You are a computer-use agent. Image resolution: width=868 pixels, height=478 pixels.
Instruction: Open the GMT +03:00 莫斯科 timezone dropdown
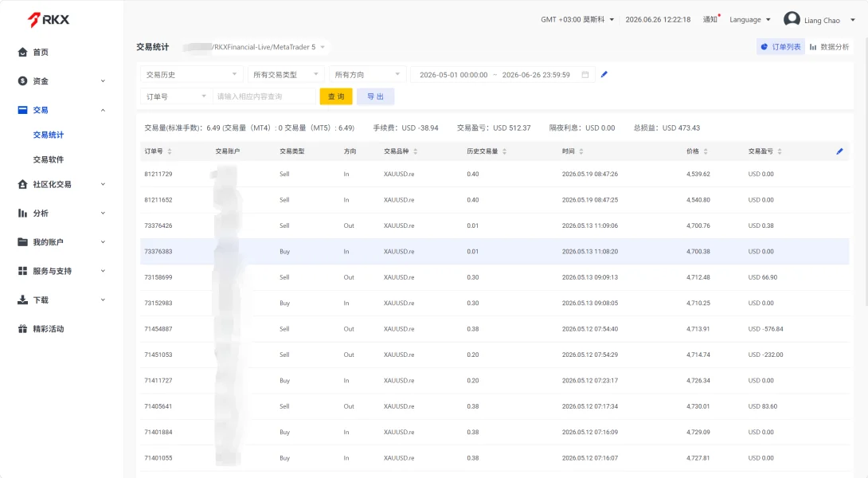pyautogui.click(x=577, y=19)
